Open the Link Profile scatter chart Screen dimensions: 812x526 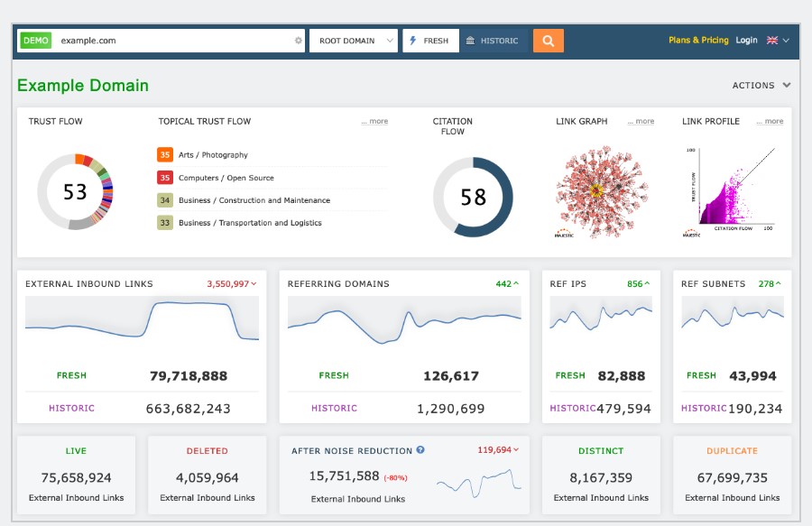[731, 191]
